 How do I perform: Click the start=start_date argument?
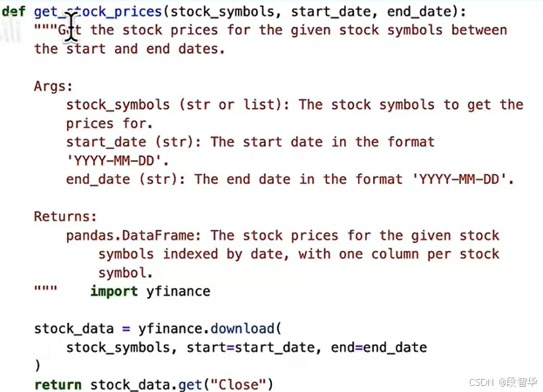(x=251, y=348)
